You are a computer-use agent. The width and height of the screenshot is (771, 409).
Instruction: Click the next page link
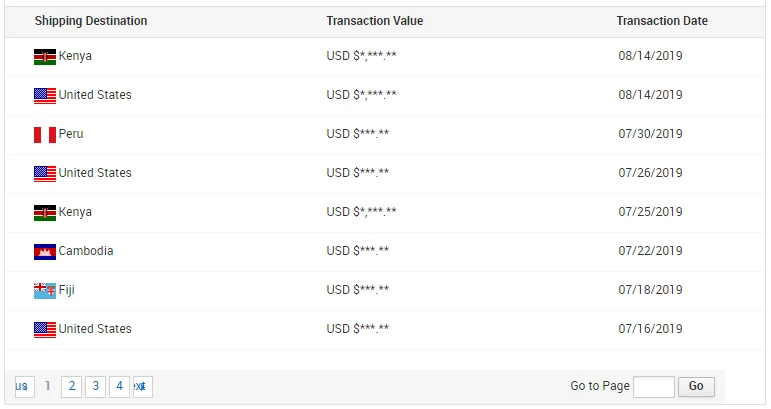click(x=142, y=386)
